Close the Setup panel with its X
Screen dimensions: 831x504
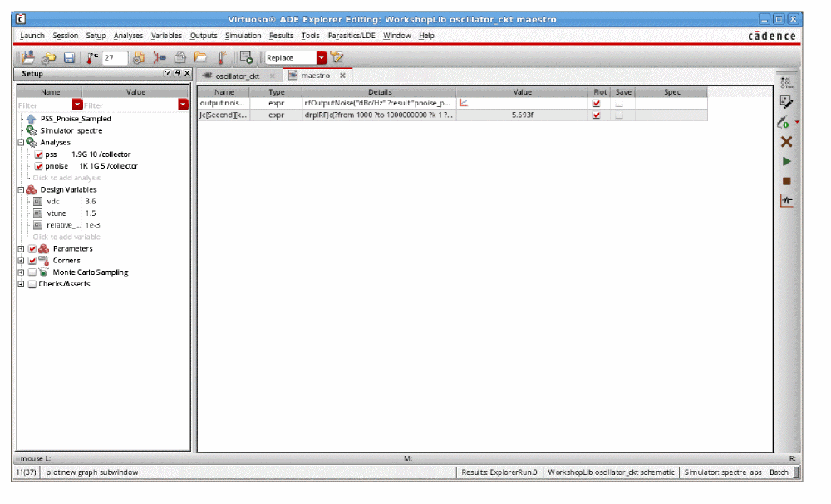(186, 74)
